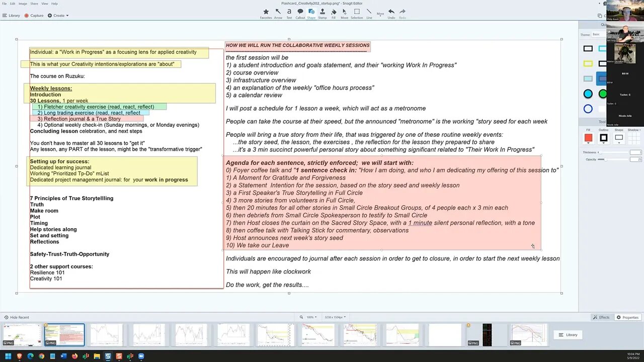Open the Shape type dropdown
This screenshot has height=362, width=644.
pyautogui.click(x=619, y=138)
